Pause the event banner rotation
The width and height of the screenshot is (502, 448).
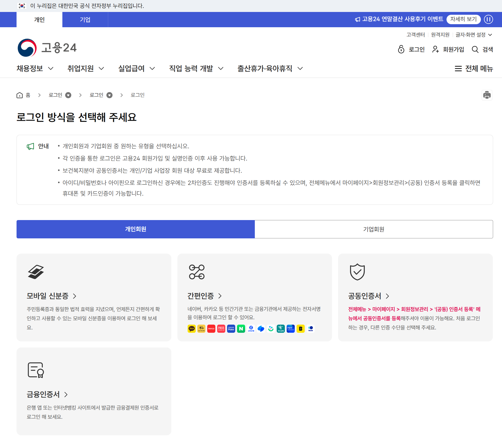(x=488, y=19)
